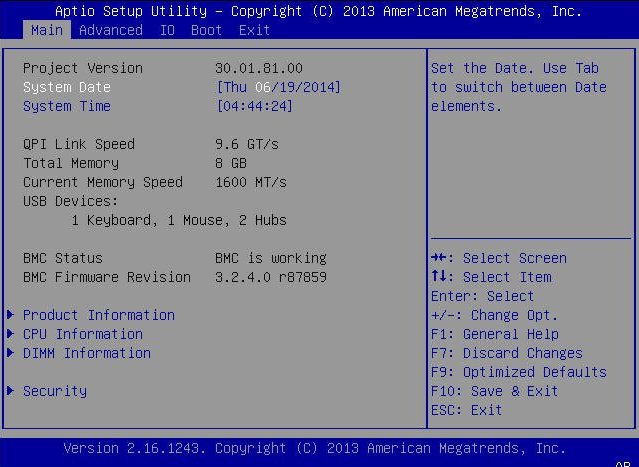639x467 pixels.
Task: Edit the System Time value field
Action: coord(255,106)
